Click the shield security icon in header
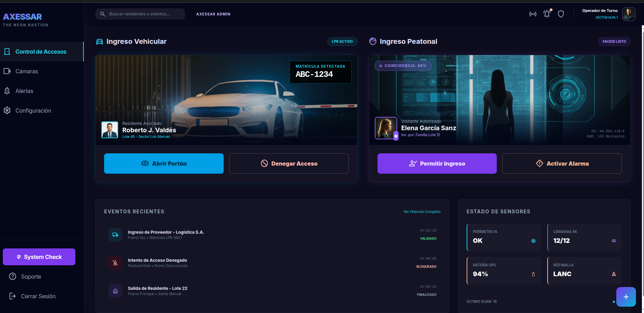 click(561, 14)
